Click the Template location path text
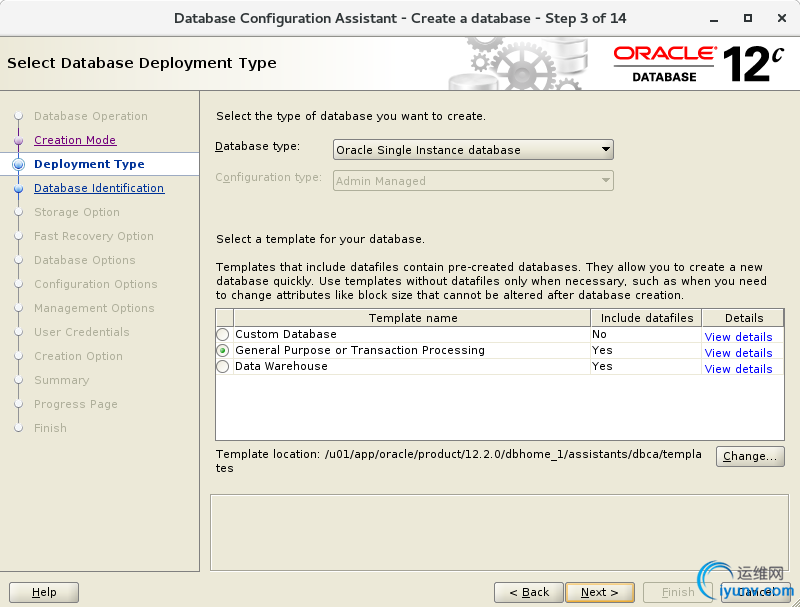This screenshot has height=607, width=800. pyautogui.click(x=458, y=461)
